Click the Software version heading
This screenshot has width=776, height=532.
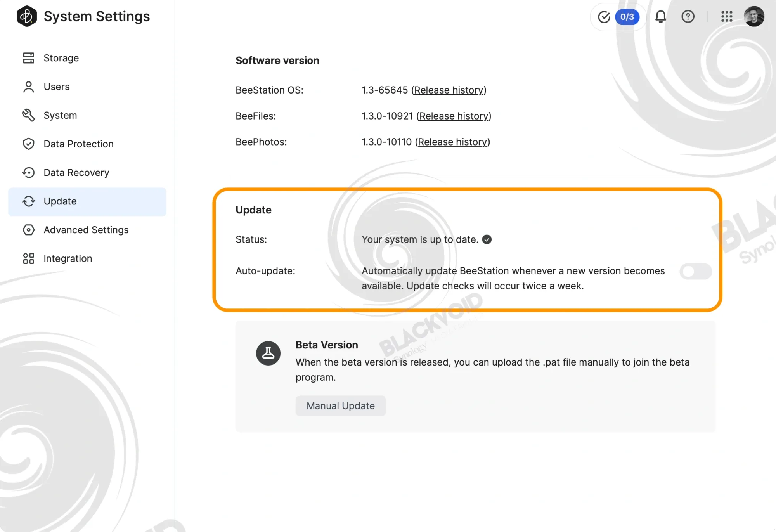click(x=277, y=61)
